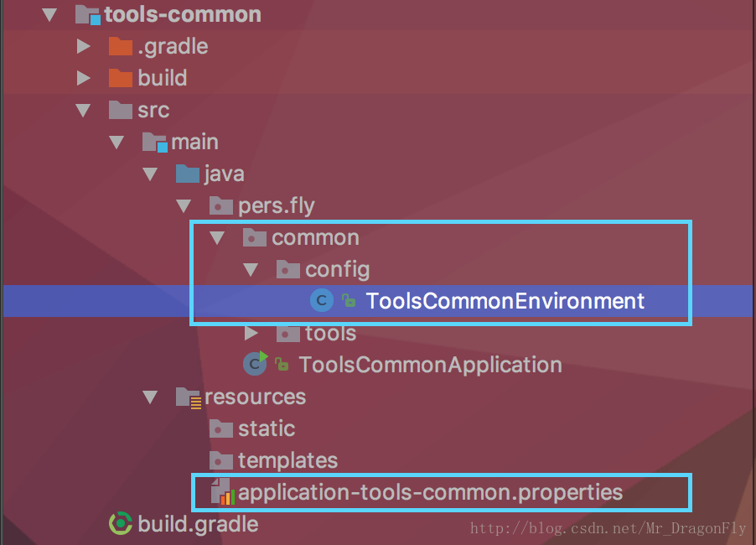Click the application-tools-common.properties file icon
Screen dimensions: 756x545
(x=223, y=491)
